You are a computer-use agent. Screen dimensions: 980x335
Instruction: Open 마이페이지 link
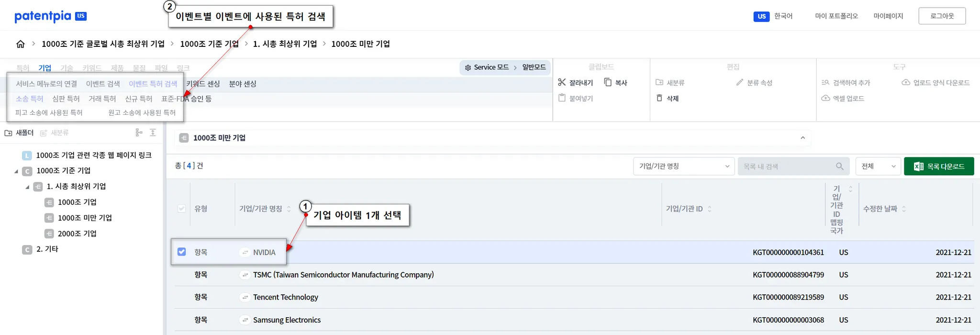coord(888,16)
